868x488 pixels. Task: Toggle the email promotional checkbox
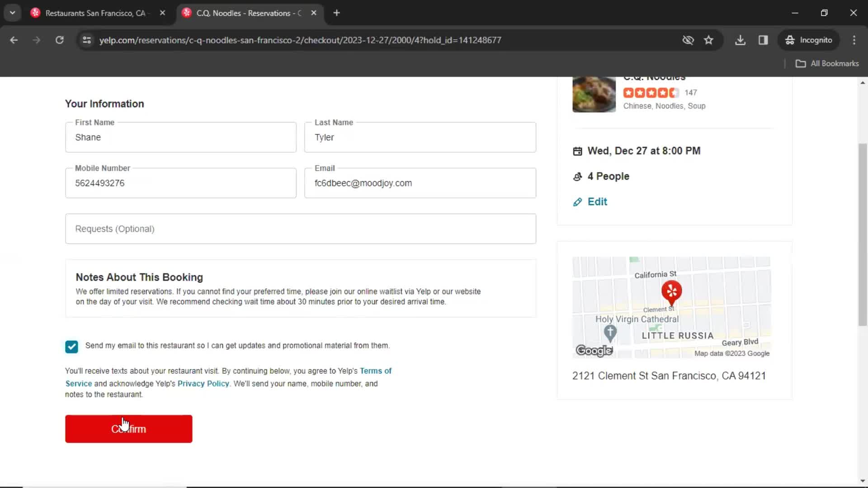coord(71,346)
